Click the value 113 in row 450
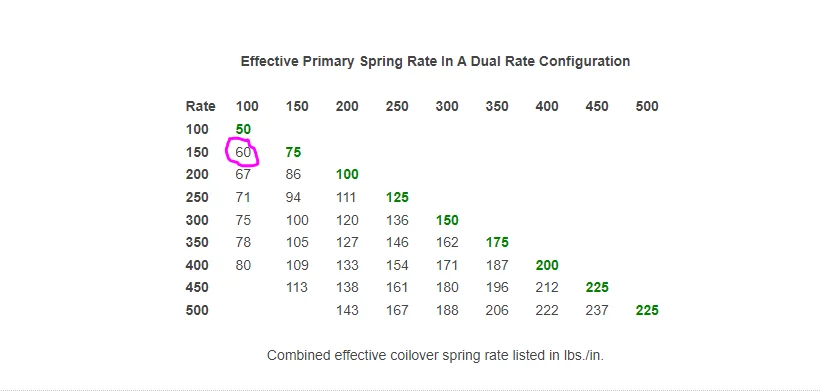The image size is (820, 391). click(297, 288)
